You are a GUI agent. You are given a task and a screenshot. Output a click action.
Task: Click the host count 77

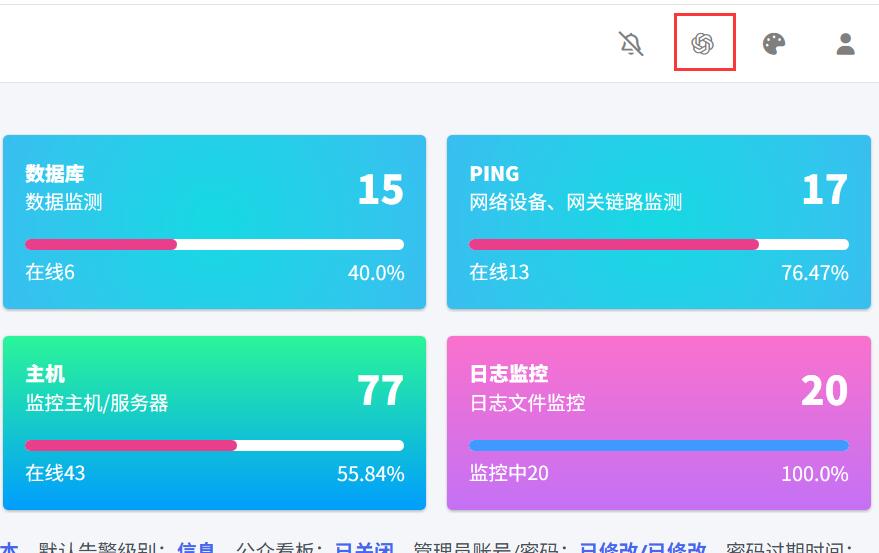380,390
